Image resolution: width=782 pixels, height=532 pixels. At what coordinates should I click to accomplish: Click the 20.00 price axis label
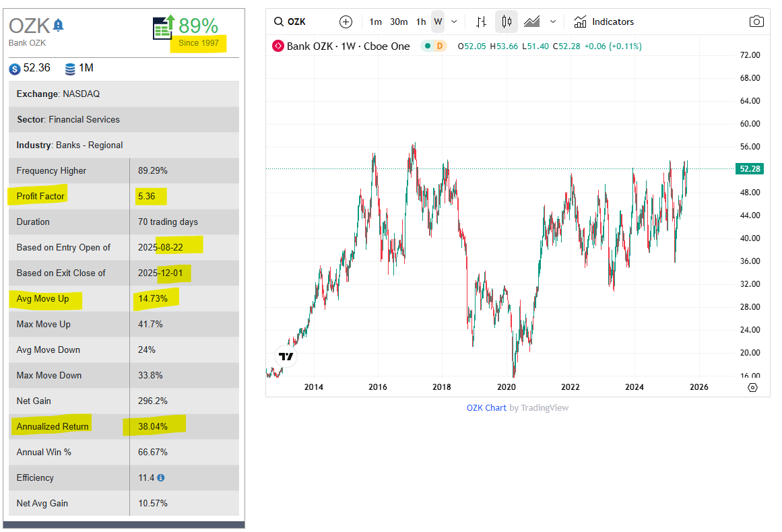pyautogui.click(x=750, y=353)
